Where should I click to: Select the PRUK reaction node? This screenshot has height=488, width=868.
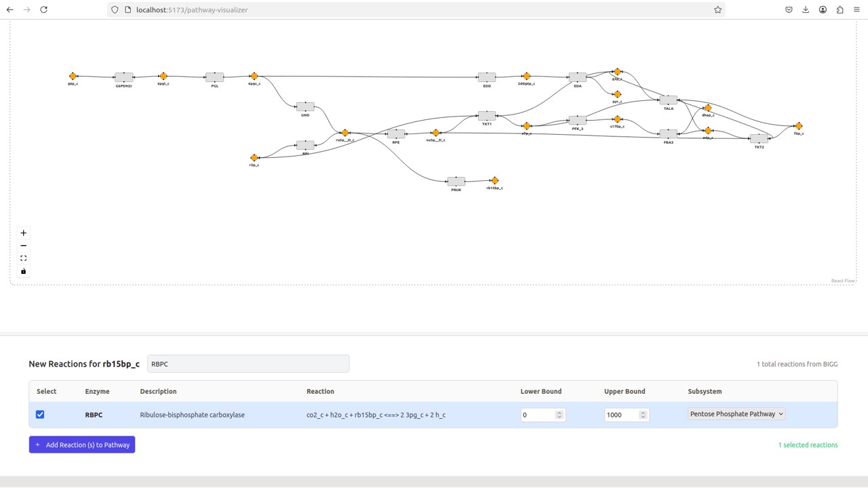coord(456,181)
